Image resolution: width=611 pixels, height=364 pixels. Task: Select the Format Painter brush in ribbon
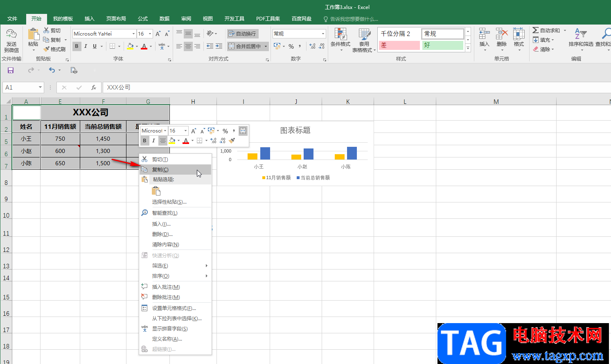pos(46,49)
